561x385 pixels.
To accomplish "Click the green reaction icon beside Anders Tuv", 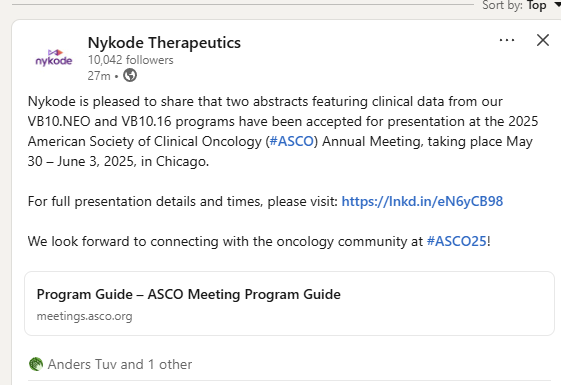I will coord(36,364).
